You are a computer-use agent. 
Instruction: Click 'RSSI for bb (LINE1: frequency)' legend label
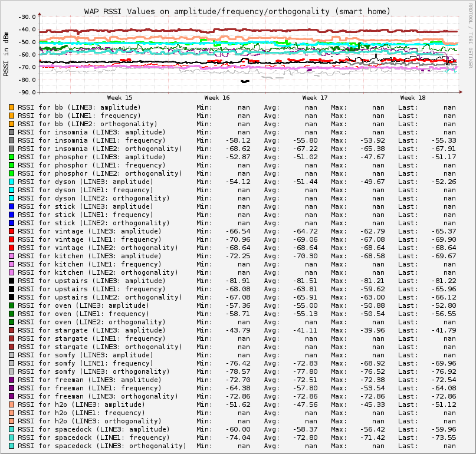click(x=80, y=116)
